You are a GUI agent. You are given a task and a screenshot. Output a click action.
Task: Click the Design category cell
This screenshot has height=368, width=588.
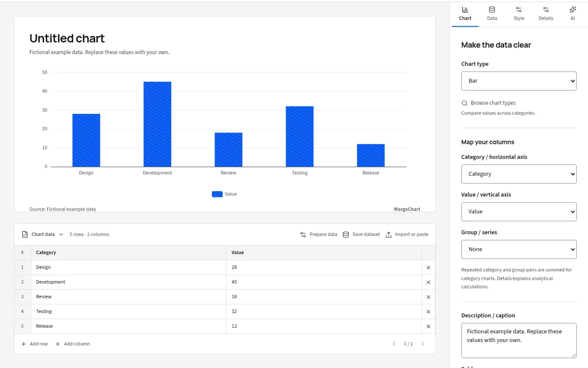point(129,267)
